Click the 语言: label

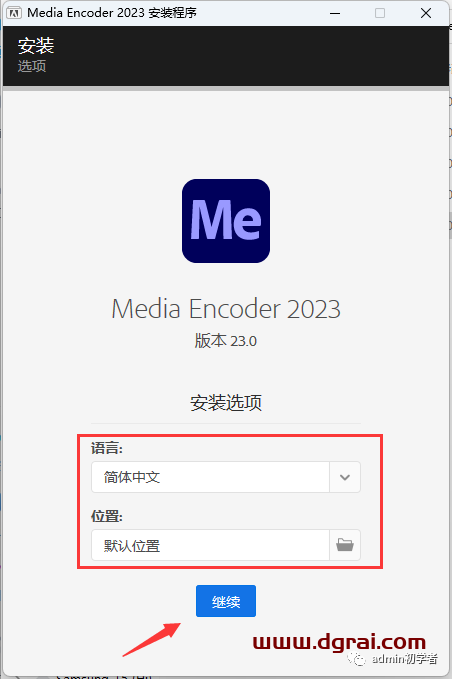(107, 448)
